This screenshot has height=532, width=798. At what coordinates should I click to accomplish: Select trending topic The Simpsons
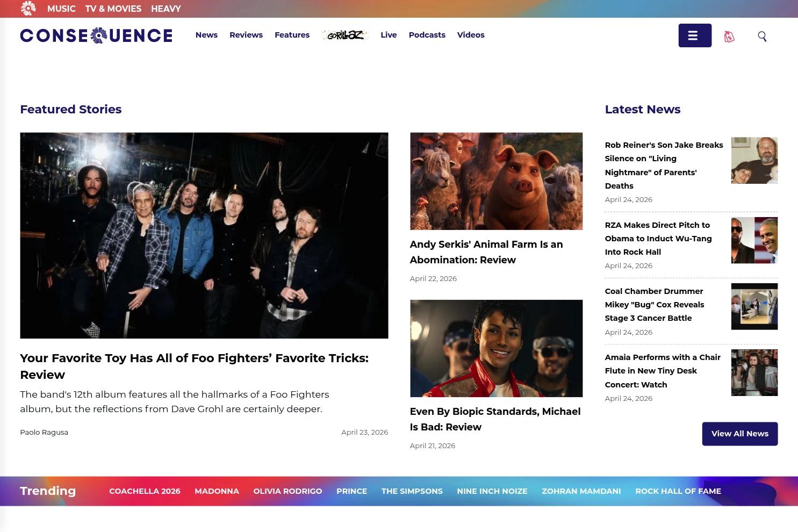(x=412, y=491)
